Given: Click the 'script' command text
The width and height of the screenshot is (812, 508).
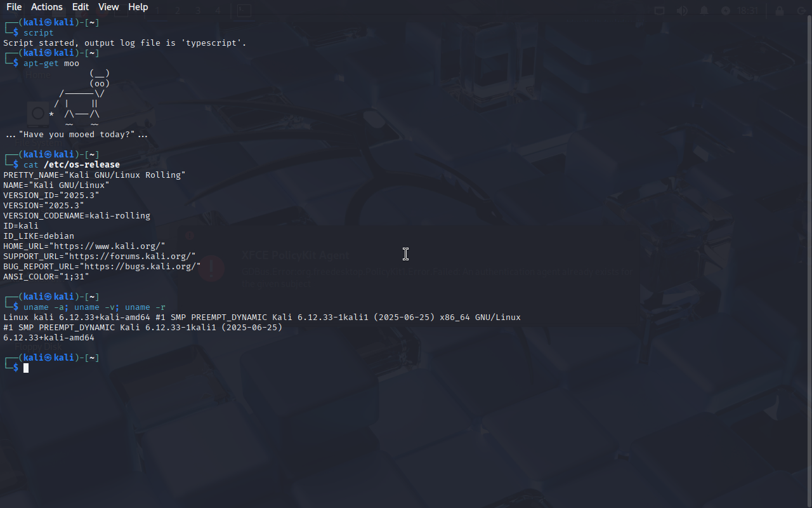Looking at the screenshot, I should click(39, 32).
